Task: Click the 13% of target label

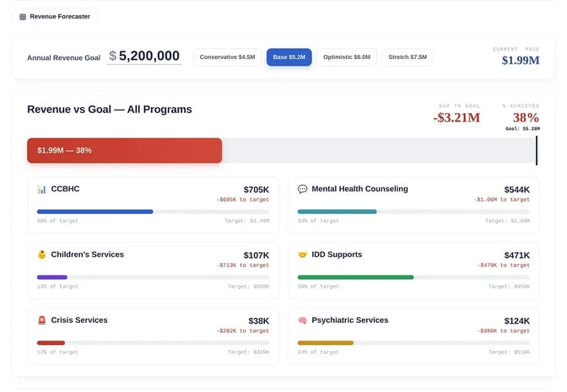Action: click(x=57, y=287)
